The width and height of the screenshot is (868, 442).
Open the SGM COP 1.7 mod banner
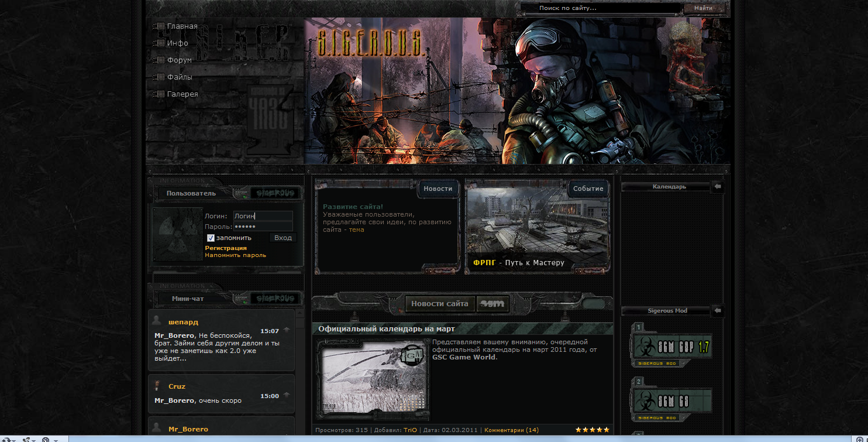pos(672,345)
